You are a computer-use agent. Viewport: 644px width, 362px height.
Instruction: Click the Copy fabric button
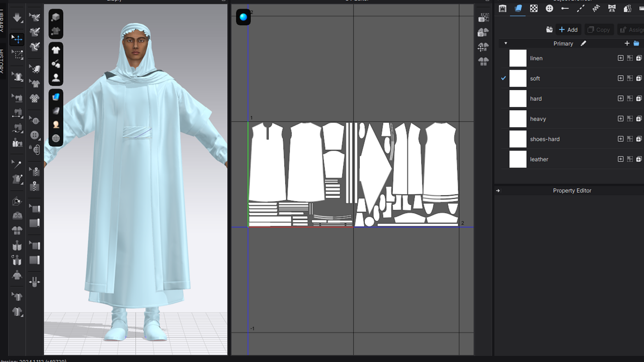tap(599, 30)
